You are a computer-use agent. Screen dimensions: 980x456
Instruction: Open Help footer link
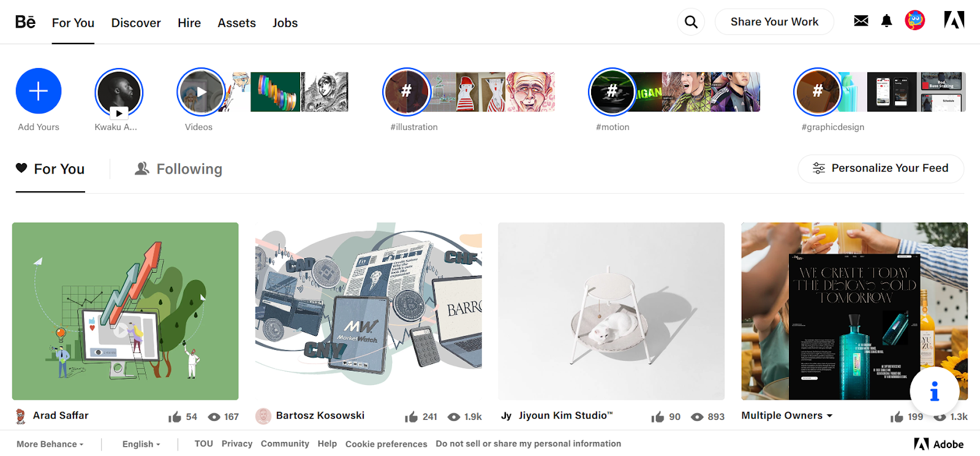[x=327, y=444]
